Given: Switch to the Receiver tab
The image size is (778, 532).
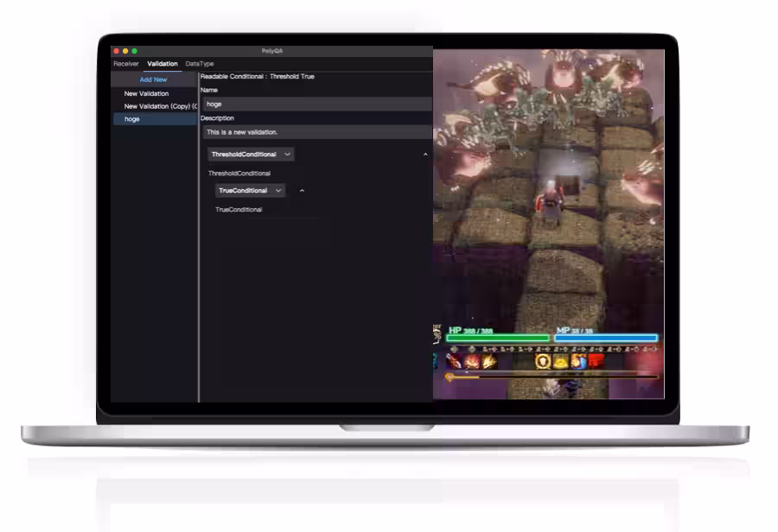Looking at the screenshot, I should point(125,64).
